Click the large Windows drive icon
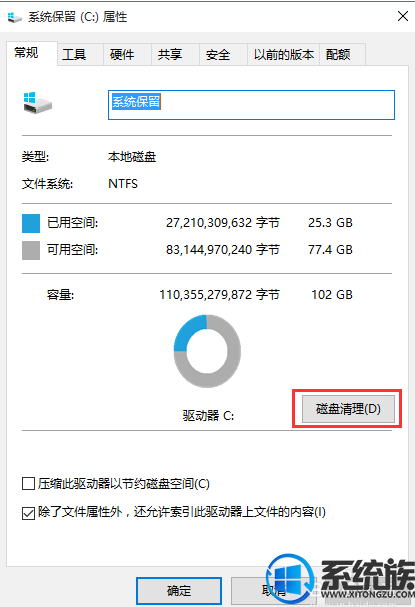 37,103
